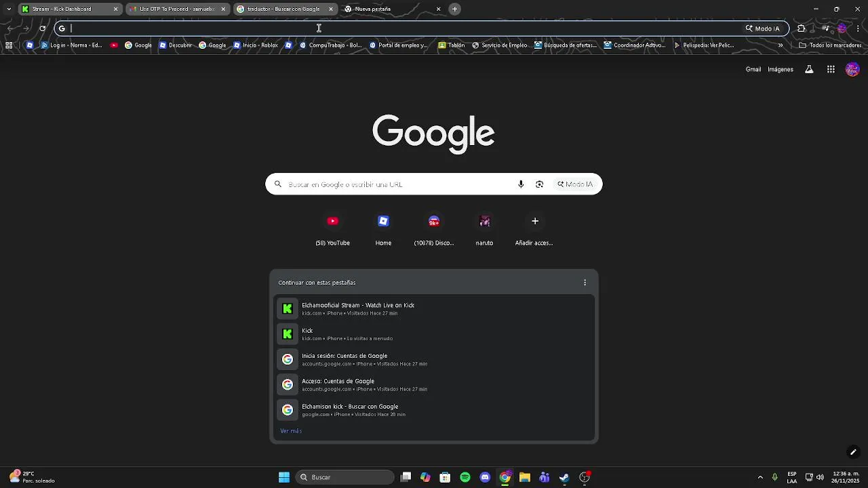Open the Tablón bookmark
The image size is (868, 488).
[x=452, y=45]
